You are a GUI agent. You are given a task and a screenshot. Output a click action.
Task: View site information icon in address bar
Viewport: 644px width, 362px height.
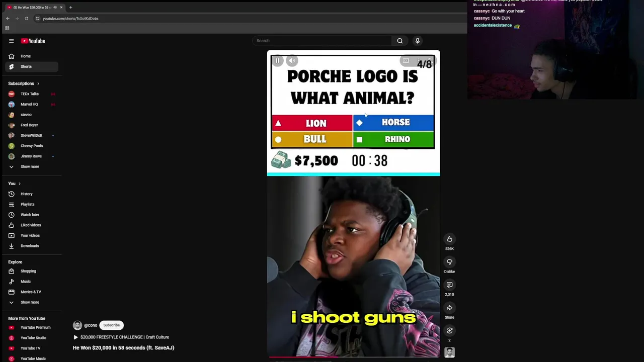pyautogui.click(x=37, y=18)
